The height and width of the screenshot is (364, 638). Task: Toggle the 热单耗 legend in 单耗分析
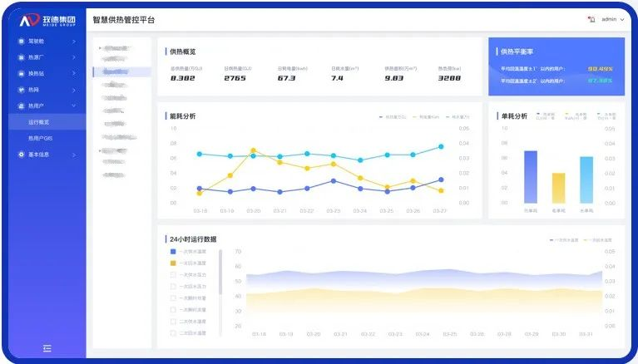tap(546, 116)
